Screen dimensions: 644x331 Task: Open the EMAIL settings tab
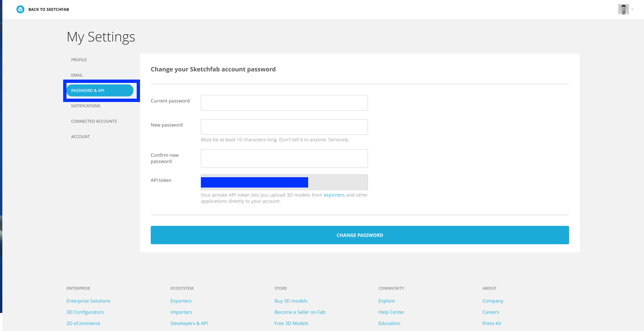point(77,75)
